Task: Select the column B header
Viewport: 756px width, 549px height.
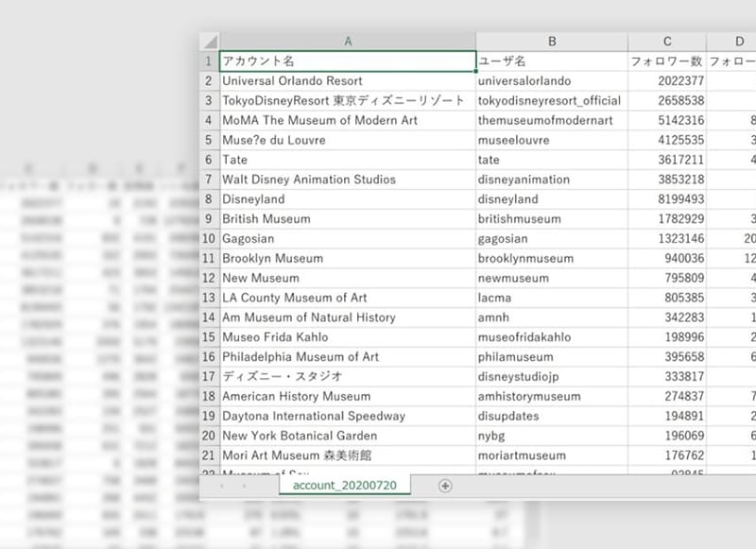Action: 553,41
